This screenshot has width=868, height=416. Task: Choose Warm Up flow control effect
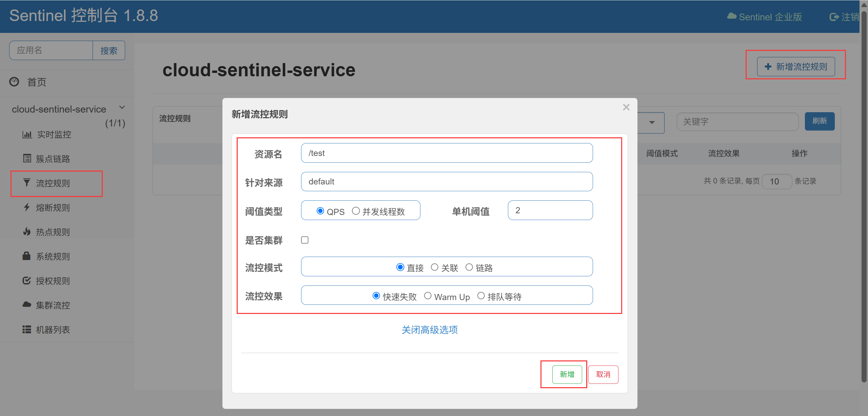[x=428, y=296]
